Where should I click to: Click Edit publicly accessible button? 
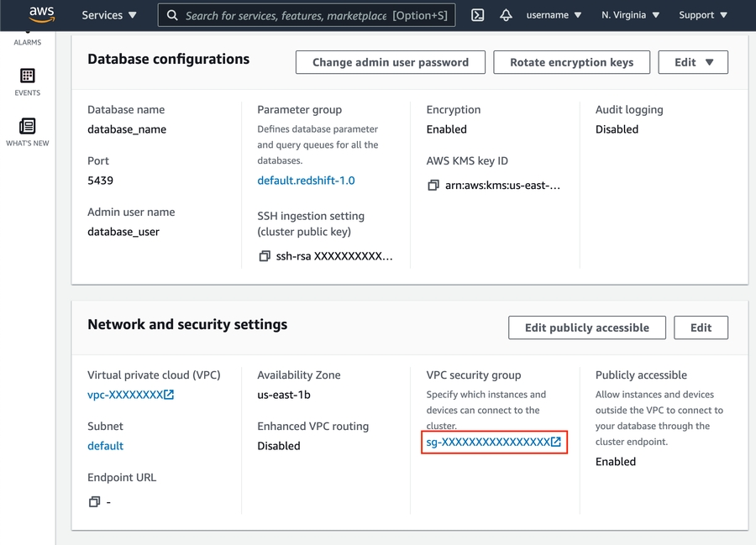[586, 328]
